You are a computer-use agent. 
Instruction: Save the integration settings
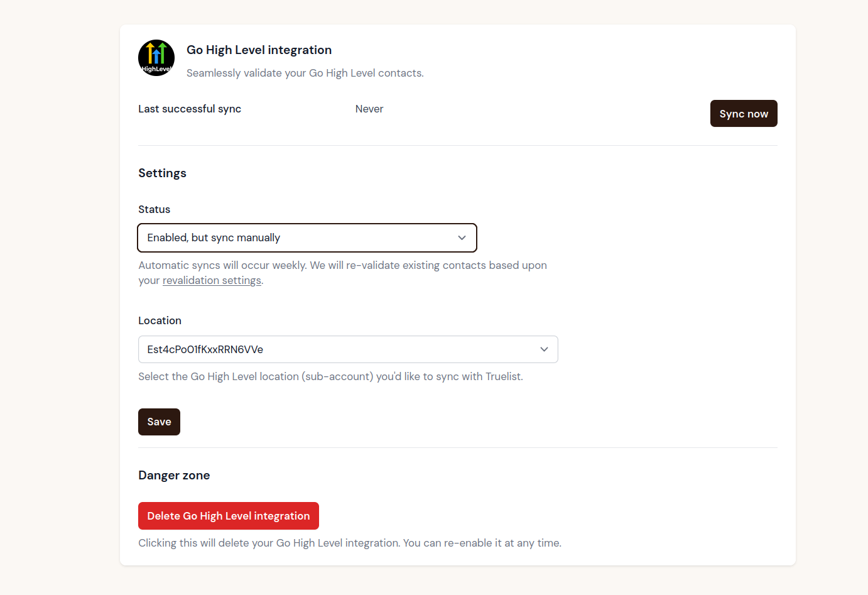pos(159,422)
